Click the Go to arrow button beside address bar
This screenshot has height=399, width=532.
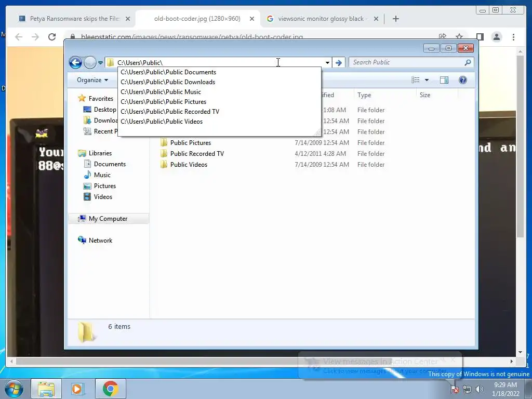coord(339,63)
